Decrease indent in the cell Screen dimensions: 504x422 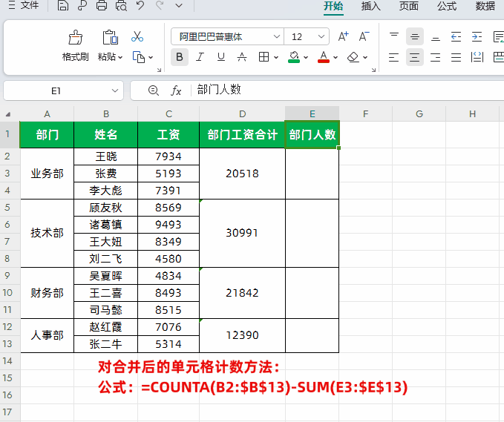pos(456,36)
